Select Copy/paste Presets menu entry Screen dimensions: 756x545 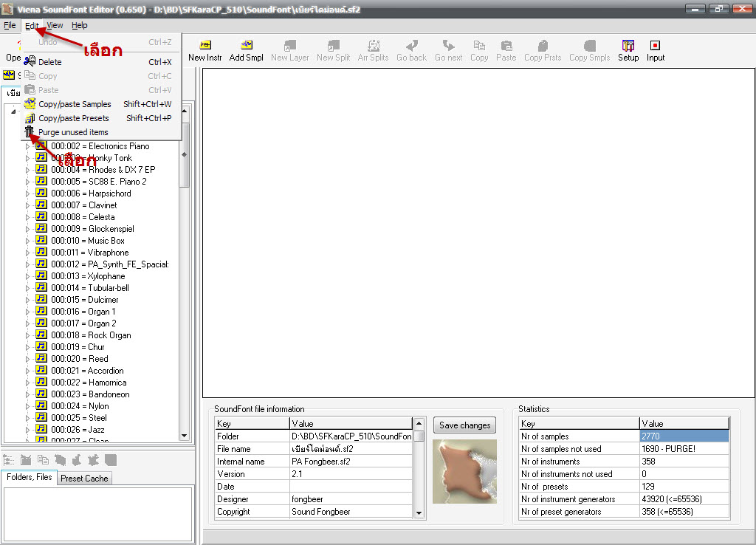73,118
